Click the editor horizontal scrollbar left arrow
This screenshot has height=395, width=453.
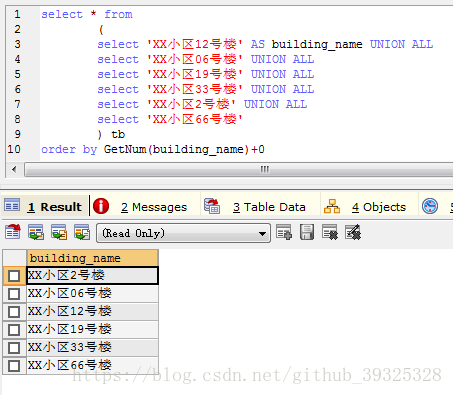pyautogui.click(x=14, y=169)
